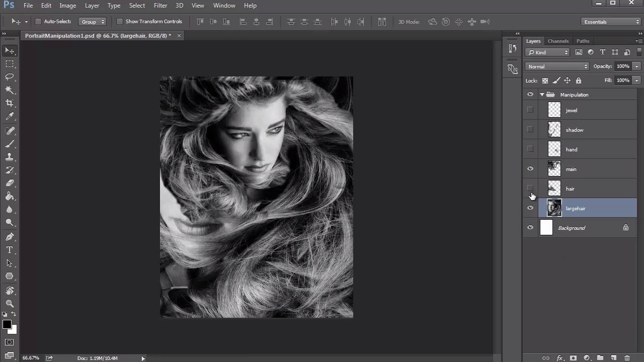Hide the main layer
Viewport: 644px width, 362px height.
[530, 169]
